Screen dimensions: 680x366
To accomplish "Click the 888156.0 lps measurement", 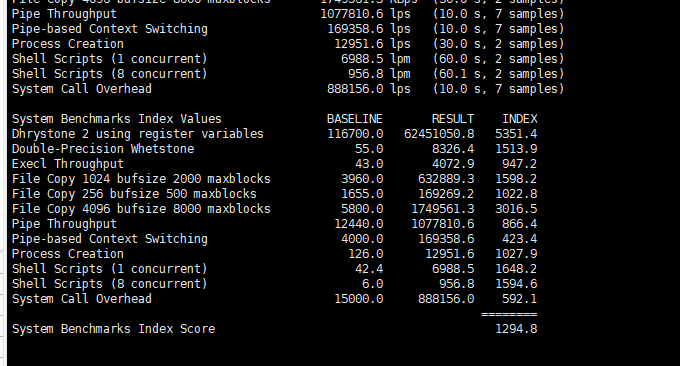I will pyautogui.click(x=369, y=89).
